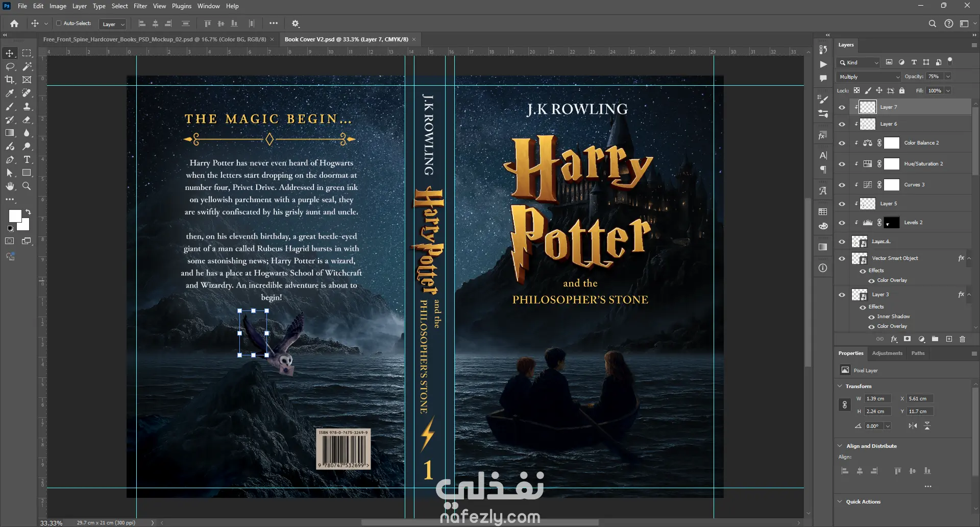Add a layer style with fx button
The height and width of the screenshot is (527, 980).
point(894,339)
